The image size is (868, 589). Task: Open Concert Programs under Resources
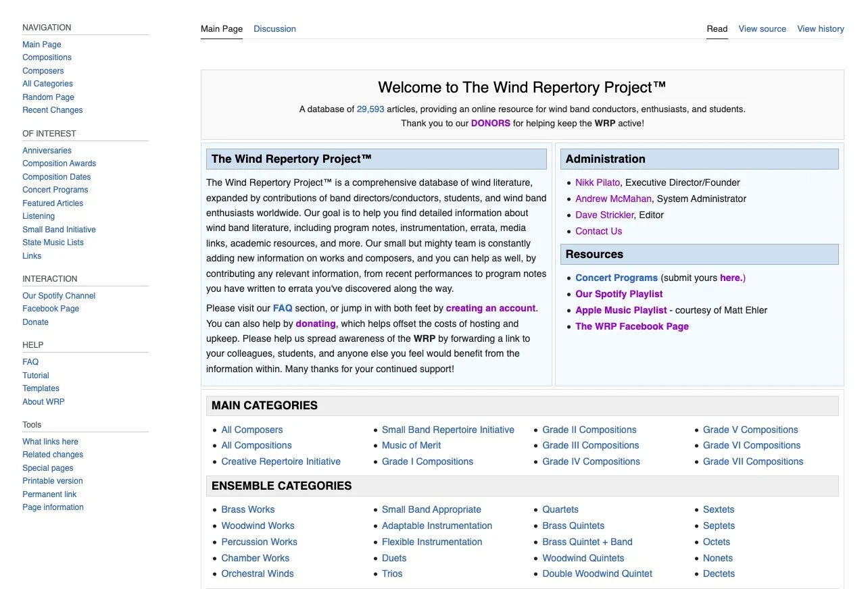(617, 278)
